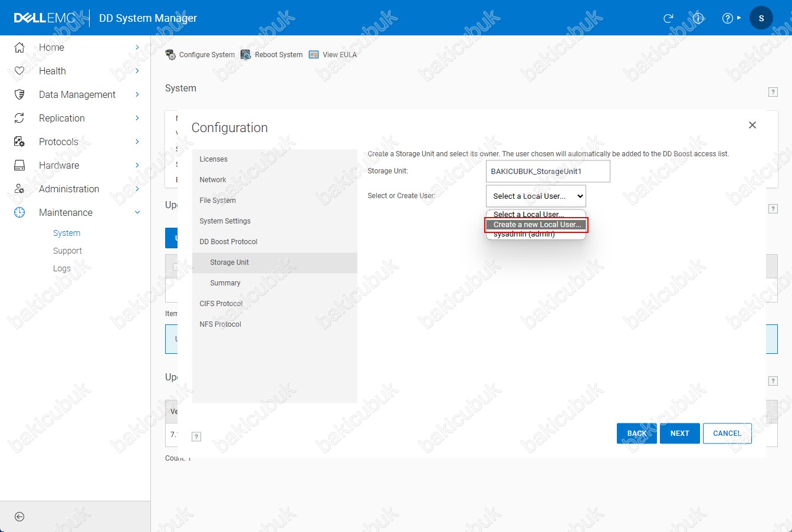This screenshot has width=792, height=532.
Task: Go to Summary step
Action: tap(275, 283)
